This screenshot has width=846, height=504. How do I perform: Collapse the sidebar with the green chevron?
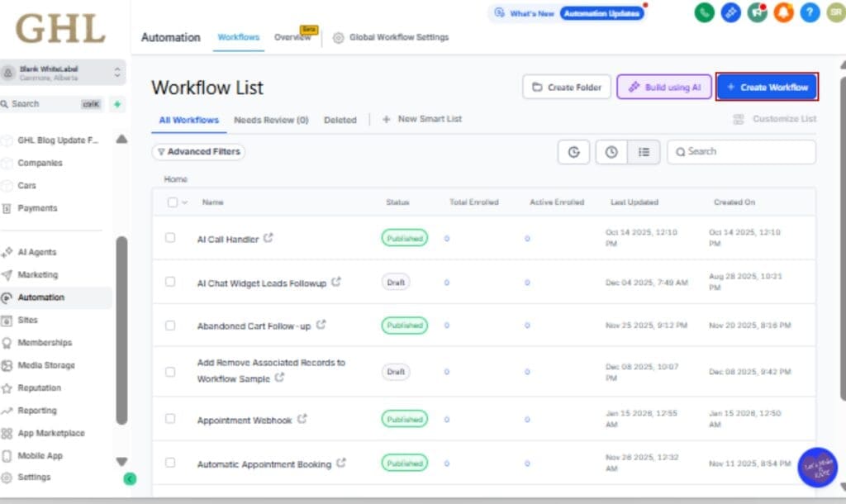tap(130, 478)
